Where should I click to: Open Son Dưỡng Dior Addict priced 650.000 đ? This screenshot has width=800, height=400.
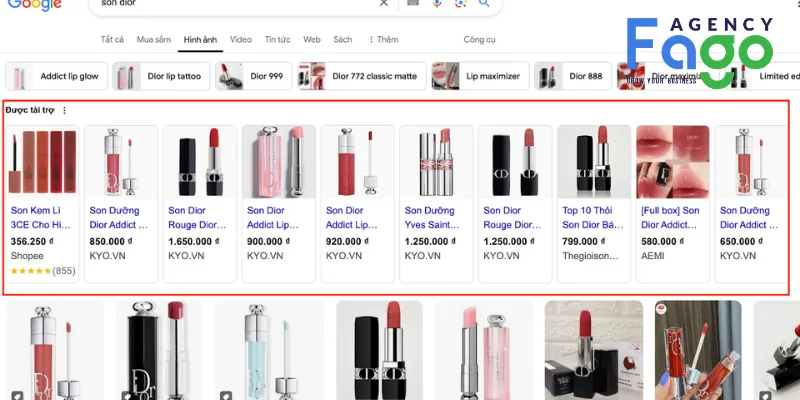[x=749, y=217]
